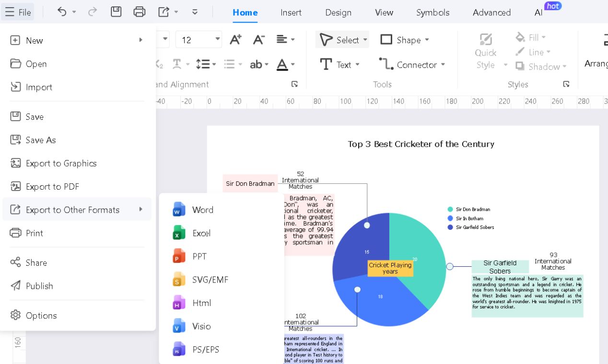This screenshot has height=364, width=608.
Task: Export the diagram to Word format
Action: pos(222,210)
